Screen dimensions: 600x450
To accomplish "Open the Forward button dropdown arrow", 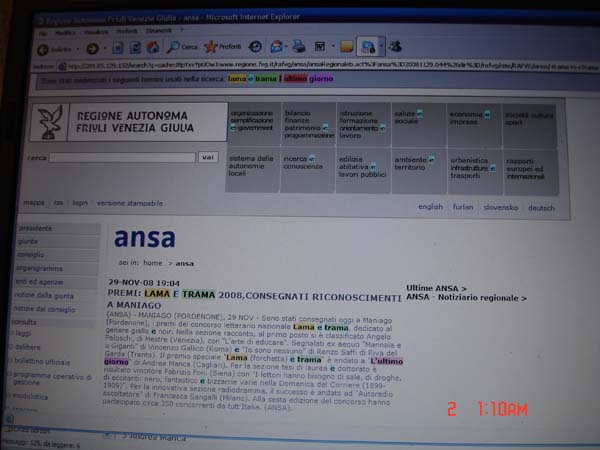I will pyautogui.click(x=105, y=49).
